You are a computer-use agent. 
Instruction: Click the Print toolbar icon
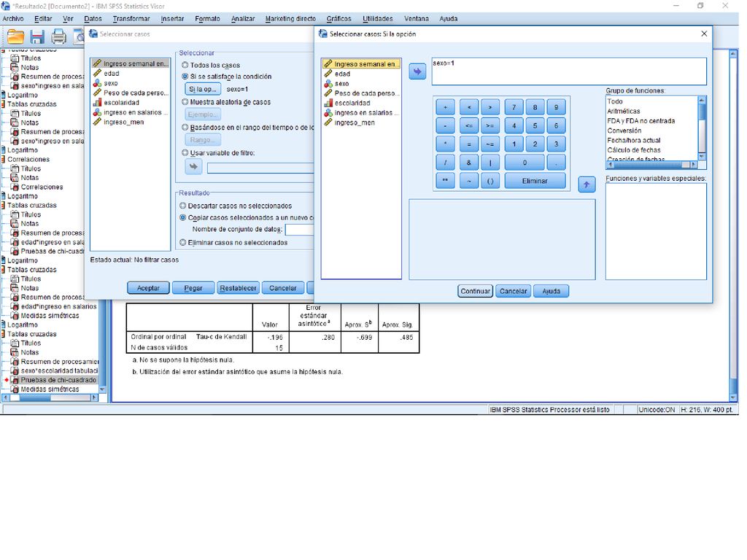[x=58, y=36]
